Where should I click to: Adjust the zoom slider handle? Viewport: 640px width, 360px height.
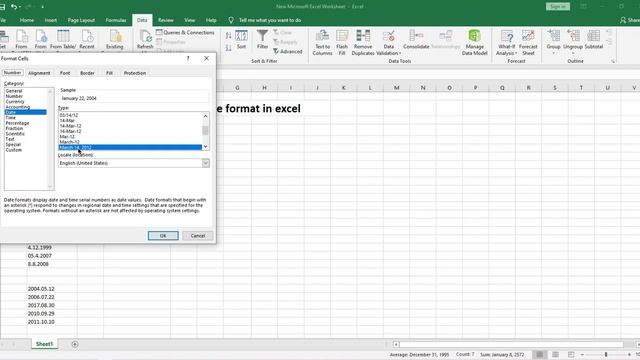606,355
